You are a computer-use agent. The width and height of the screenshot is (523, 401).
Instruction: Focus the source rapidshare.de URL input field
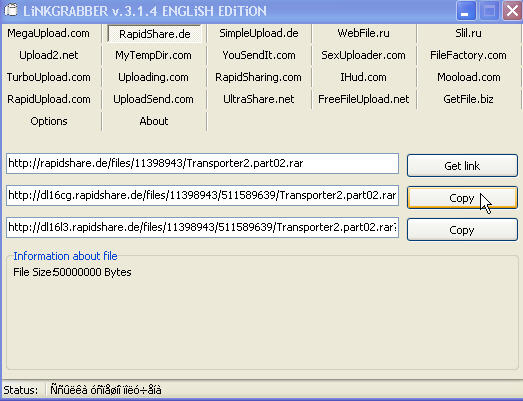coord(202,163)
